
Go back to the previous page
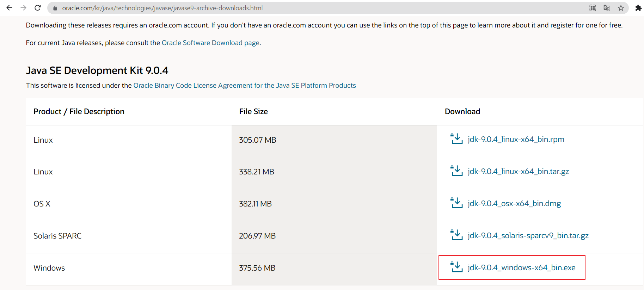click(x=10, y=8)
